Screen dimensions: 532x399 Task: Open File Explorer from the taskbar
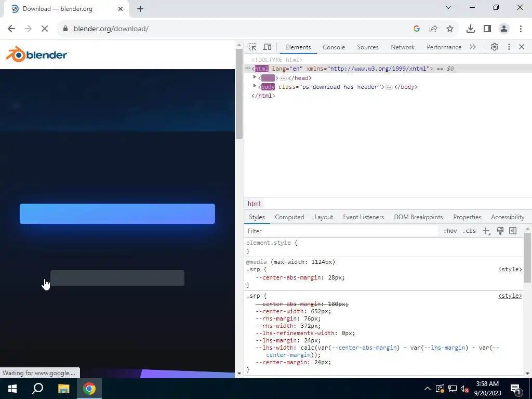63,389
